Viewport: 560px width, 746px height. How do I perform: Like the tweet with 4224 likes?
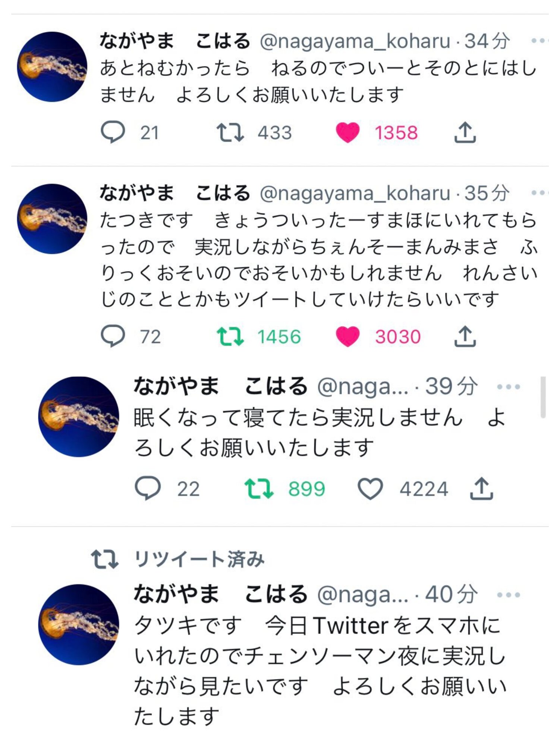pos(370,489)
